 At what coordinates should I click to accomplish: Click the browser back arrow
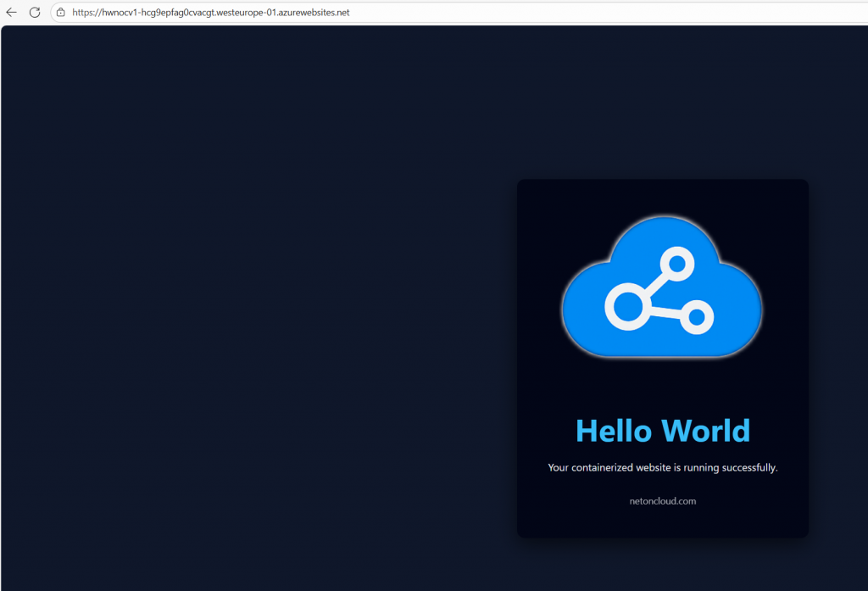pyautogui.click(x=11, y=13)
